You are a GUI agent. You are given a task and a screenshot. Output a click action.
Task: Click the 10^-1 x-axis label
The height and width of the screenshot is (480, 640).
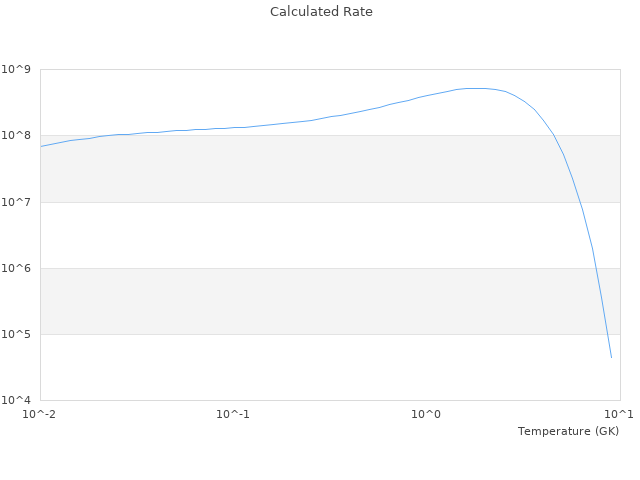coord(233,414)
